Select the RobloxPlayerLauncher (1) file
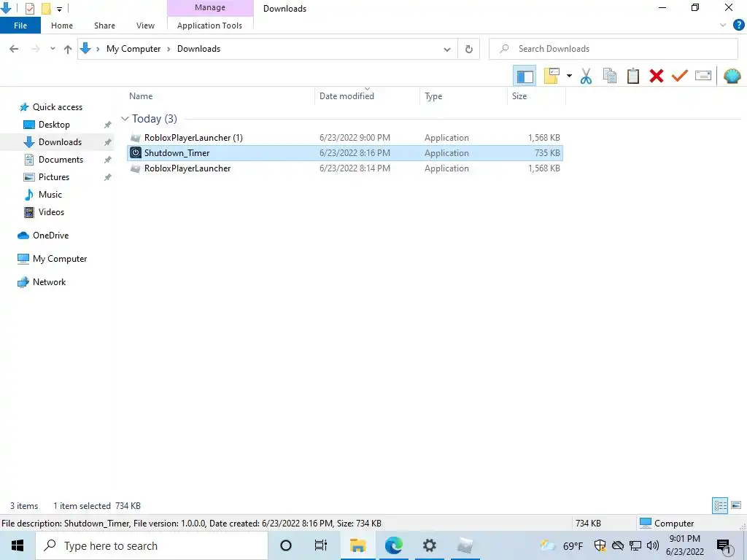747x560 pixels. 345,138
